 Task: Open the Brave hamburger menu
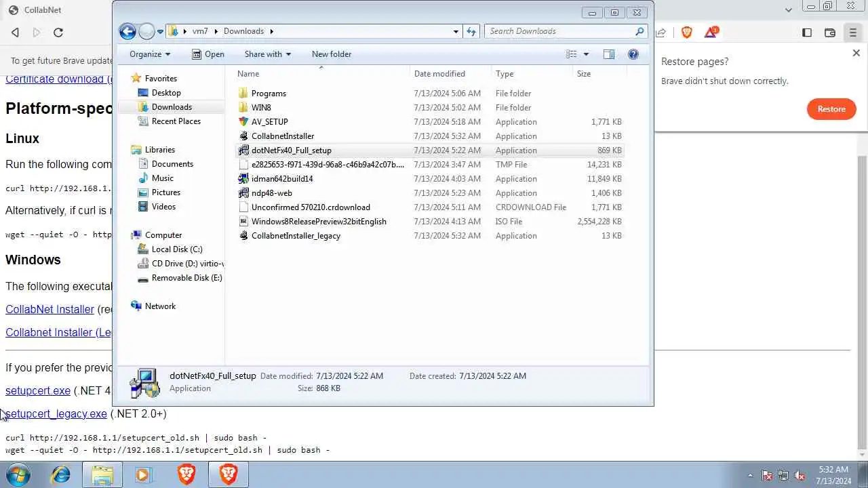(853, 33)
